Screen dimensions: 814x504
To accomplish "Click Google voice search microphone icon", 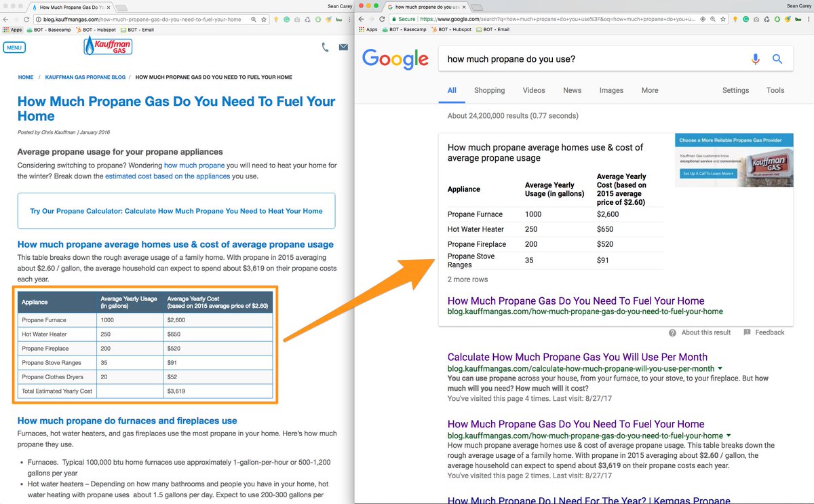I will [756, 59].
